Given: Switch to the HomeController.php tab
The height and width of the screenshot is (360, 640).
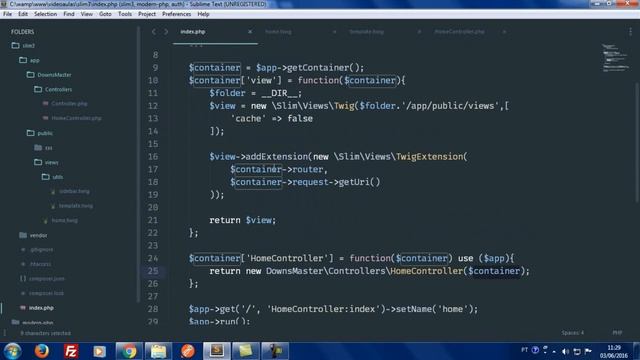Looking at the screenshot, I should pos(459,32).
